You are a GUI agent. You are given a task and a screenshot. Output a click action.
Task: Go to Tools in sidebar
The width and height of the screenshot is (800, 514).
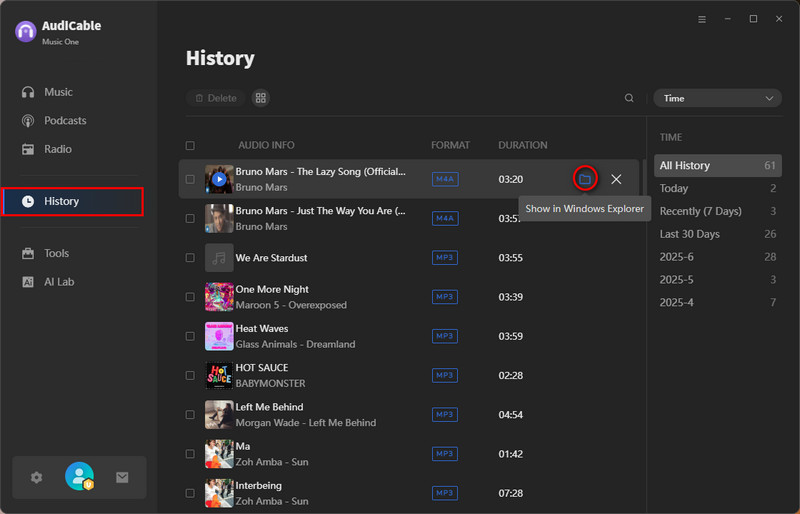click(x=56, y=253)
